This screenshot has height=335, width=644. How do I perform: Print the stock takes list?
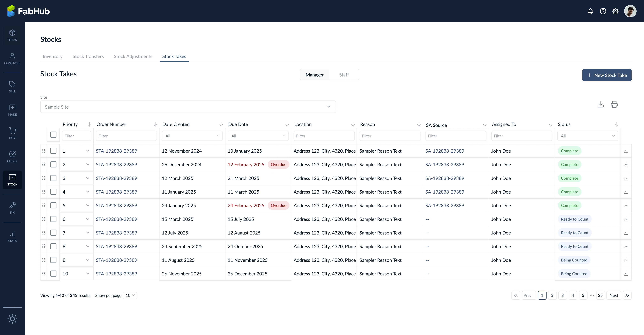[x=614, y=104]
